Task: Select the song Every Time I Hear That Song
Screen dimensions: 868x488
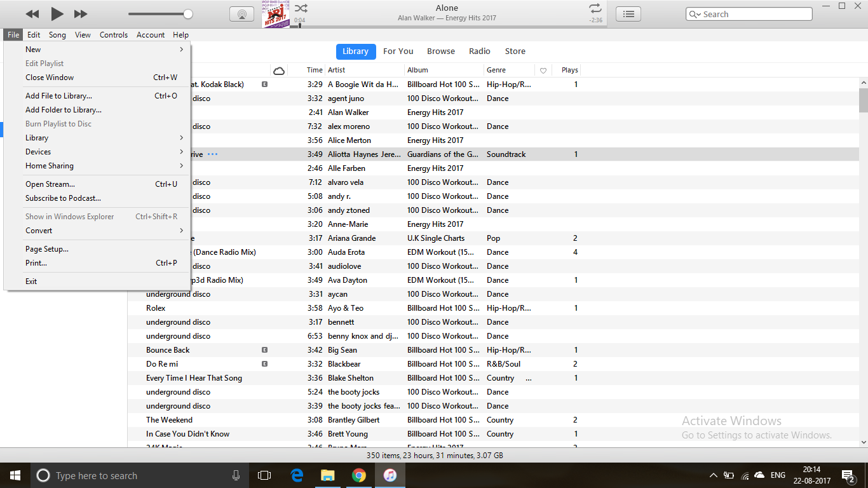Action: tap(194, 378)
